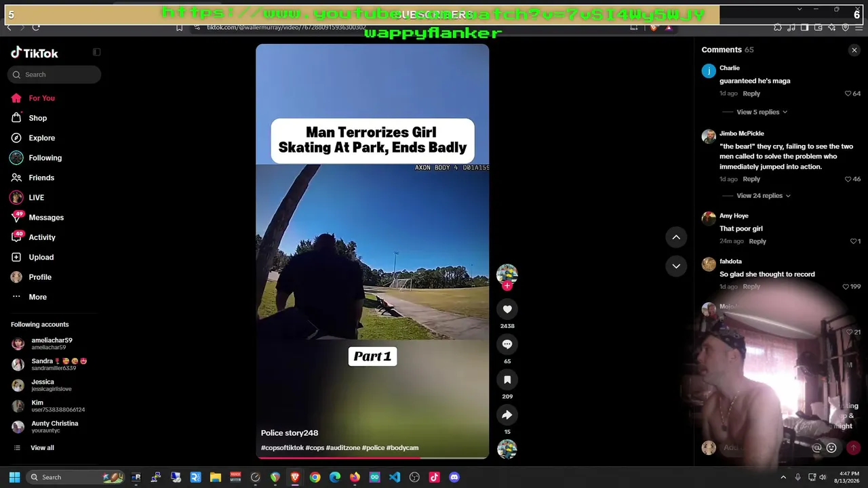This screenshot has width=868, height=488.
Task: Expand the More menu
Action: pyautogui.click(x=37, y=297)
